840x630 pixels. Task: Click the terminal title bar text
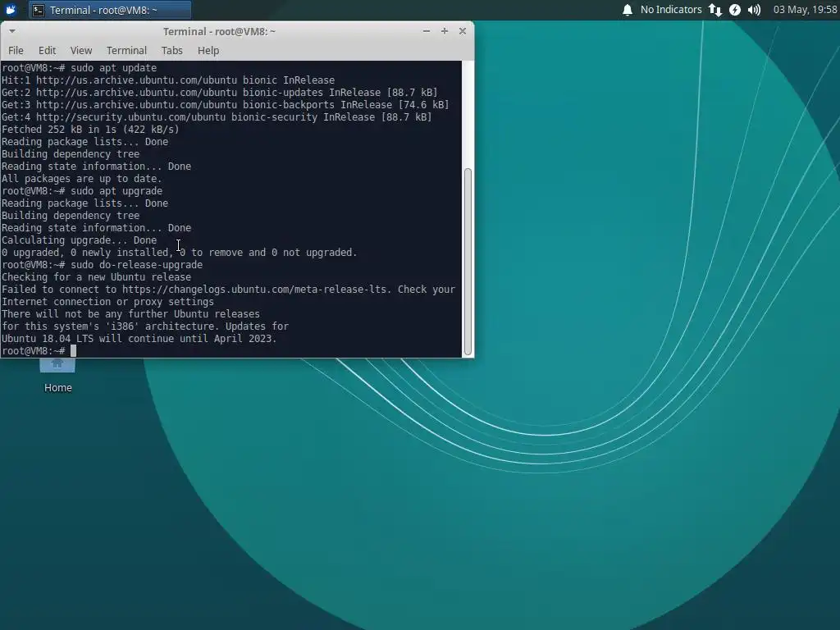pos(219,32)
